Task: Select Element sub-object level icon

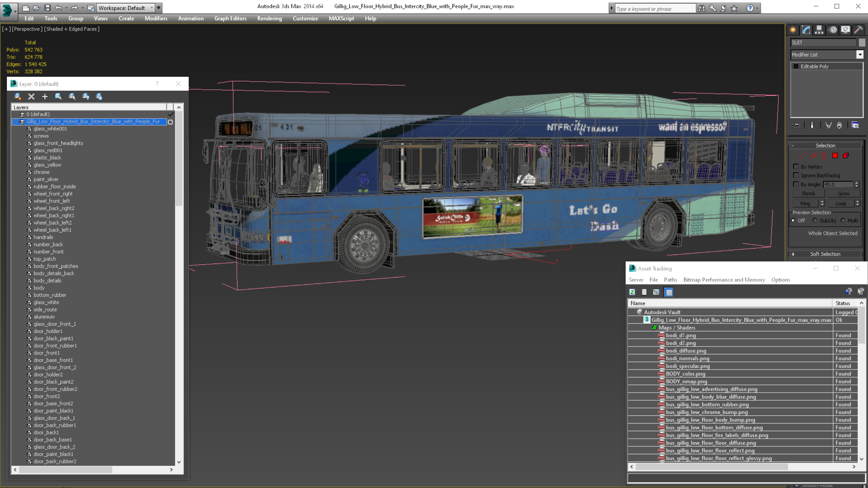Action: click(x=846, y=156)
